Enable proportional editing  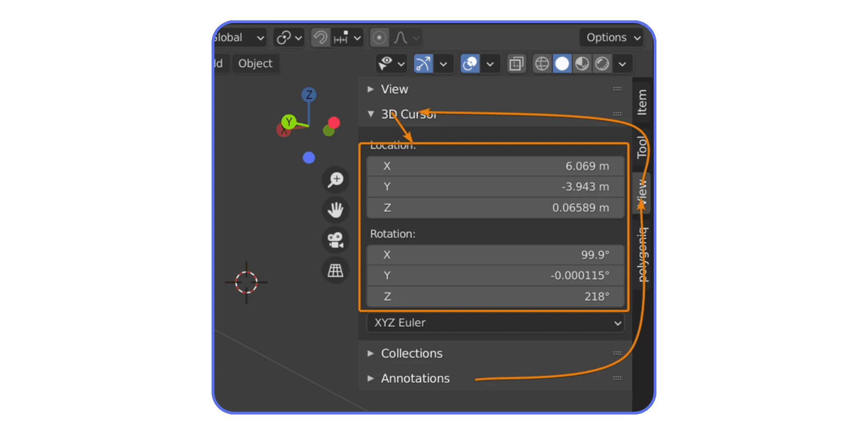[x=379, y=38]
